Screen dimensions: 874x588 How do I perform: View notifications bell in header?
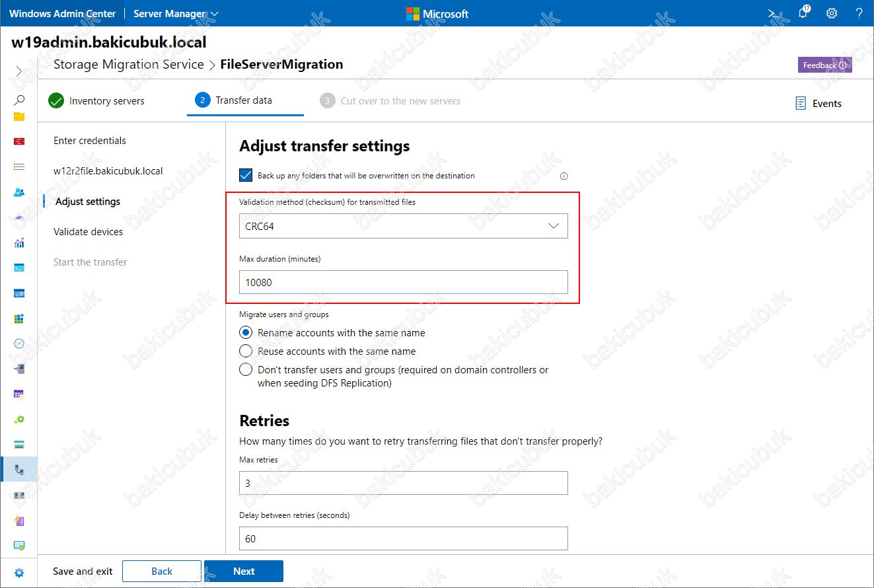(803, 13)
